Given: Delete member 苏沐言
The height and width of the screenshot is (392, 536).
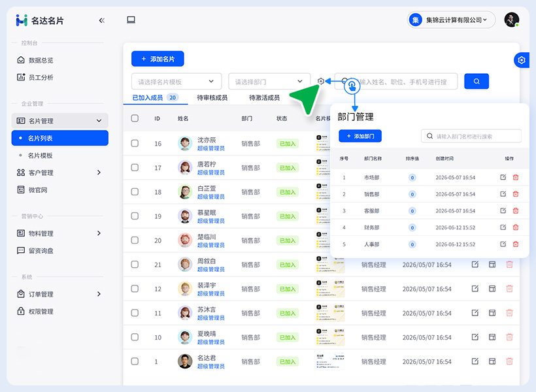Looking at the screenshot, I should pyautogui.click(x=509, y=313).
